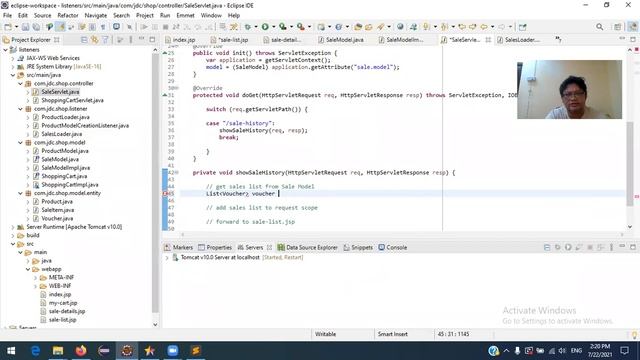Image resolution: width=640 pixels, height=360 pixels.
Task: Collapse the listeners project node
Action: coord(5,50)
